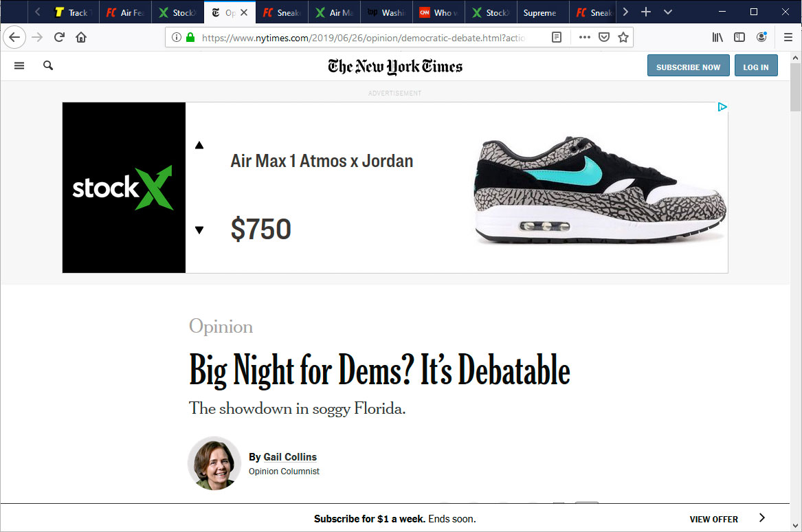Switch to the Supreme tab
802x532 pixels.
pos(542,12)
